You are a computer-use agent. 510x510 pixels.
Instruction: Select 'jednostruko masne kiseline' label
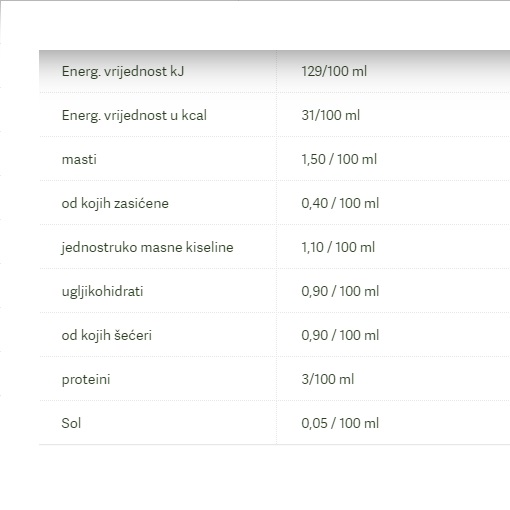147,247
